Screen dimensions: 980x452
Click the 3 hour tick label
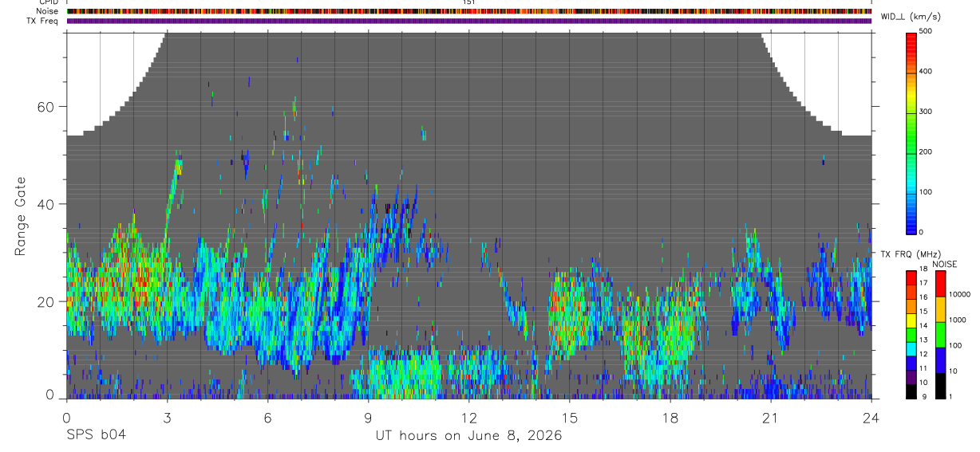[x=167, y=417]
